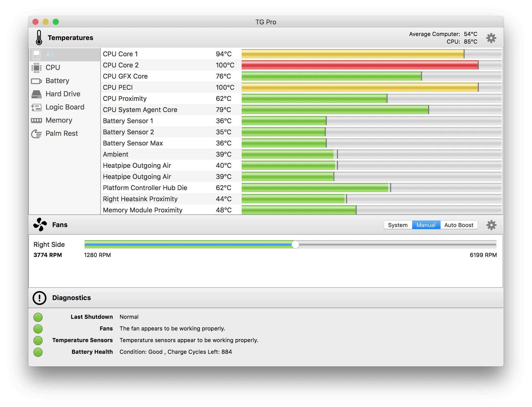
Task: Click the Battery sidebar icon
Action: pyautogui.click(x=36, y=81)
